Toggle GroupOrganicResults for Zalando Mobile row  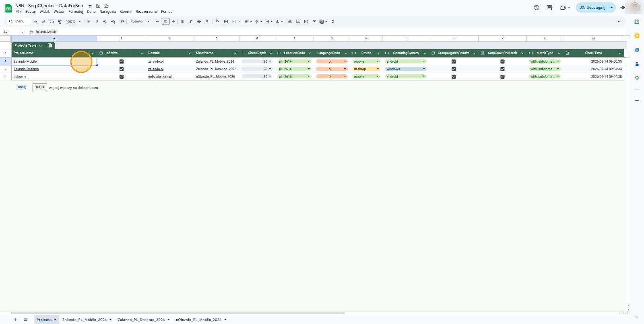coord(454,62)
